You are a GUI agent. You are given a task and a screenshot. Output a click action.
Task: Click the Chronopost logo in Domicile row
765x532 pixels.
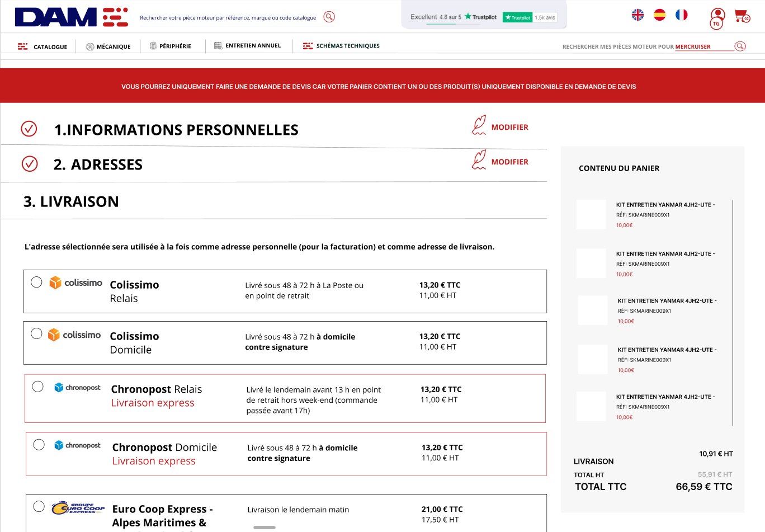tap(77, 445)
